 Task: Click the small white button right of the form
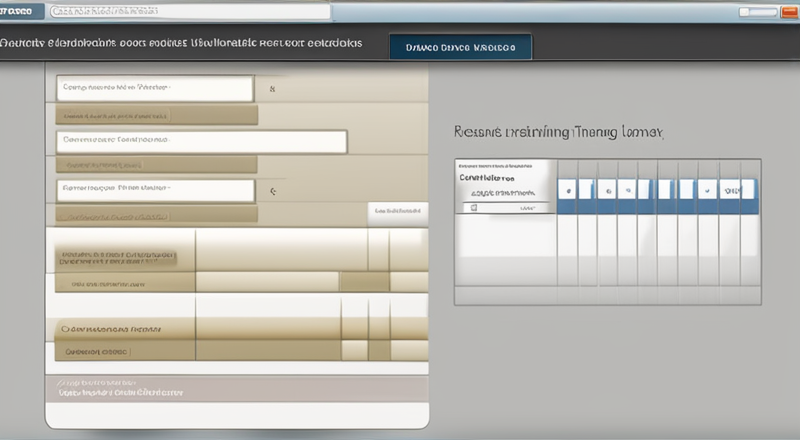pyautogui.click(x=397, y=212)
